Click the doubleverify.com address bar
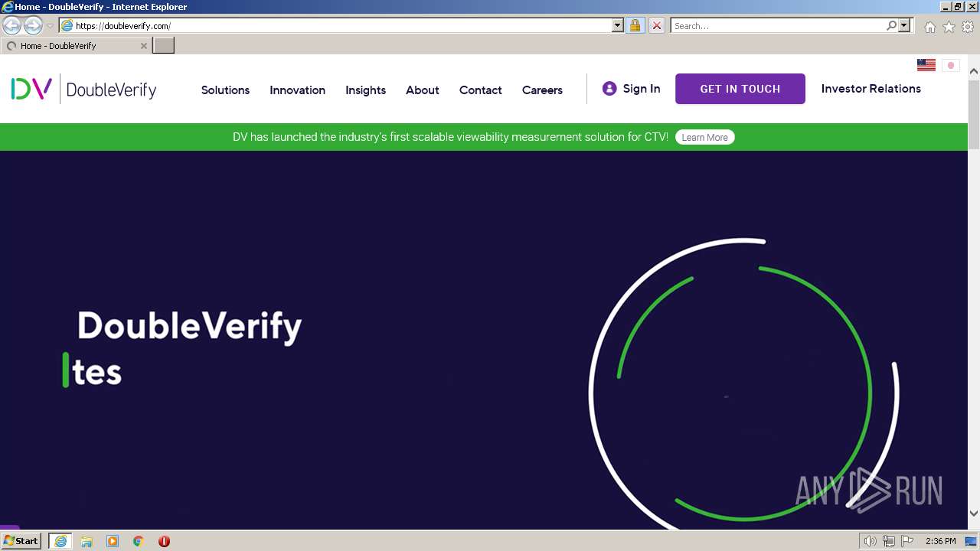The image size is (980, 551). 335,26
